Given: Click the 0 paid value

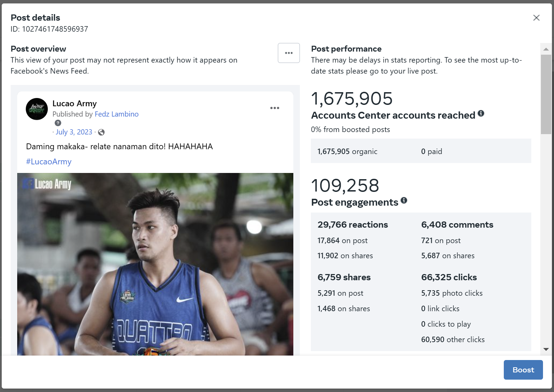Looking at the screenshot, I should point(432,151).
